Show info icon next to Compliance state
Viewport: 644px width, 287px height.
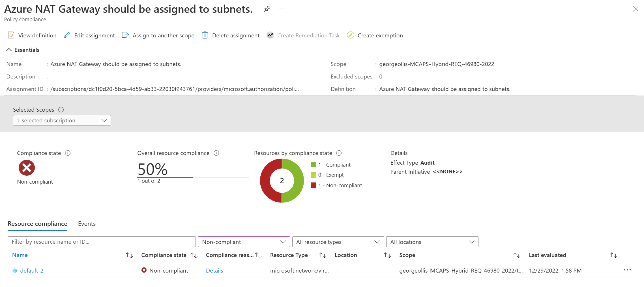point(68,153)
